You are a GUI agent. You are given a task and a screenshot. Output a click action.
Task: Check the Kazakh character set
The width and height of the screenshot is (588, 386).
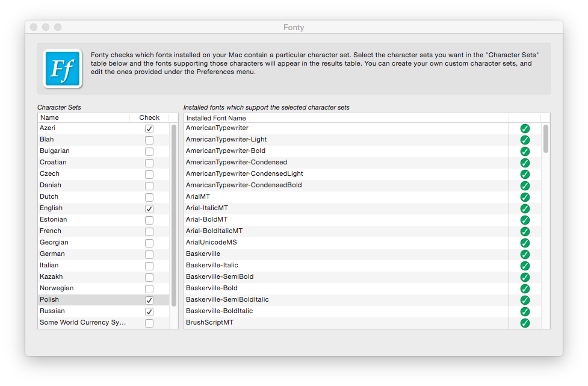tap(149, 277)
